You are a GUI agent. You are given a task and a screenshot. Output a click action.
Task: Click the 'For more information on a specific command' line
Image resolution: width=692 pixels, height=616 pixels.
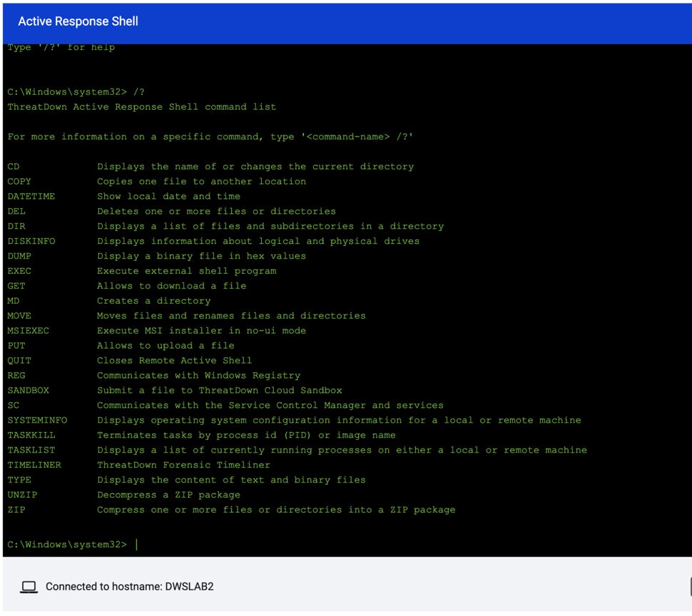(210, 137)
